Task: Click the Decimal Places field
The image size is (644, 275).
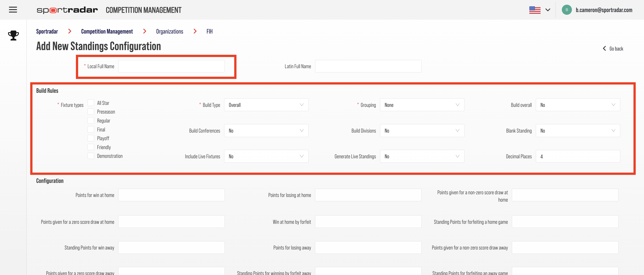Action: pyautogui.click(x=578, y=156)
